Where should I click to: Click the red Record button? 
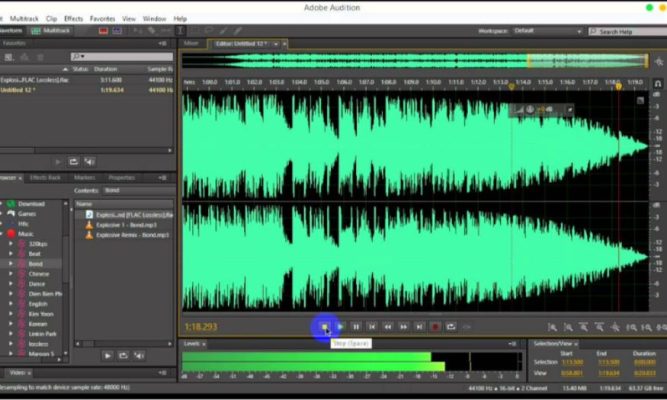coord(435,326)
